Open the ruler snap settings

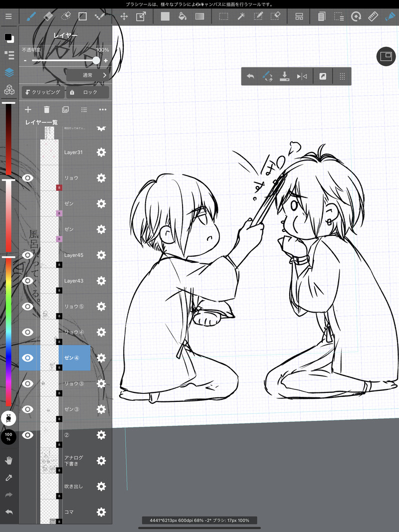[x=373, y=16]
